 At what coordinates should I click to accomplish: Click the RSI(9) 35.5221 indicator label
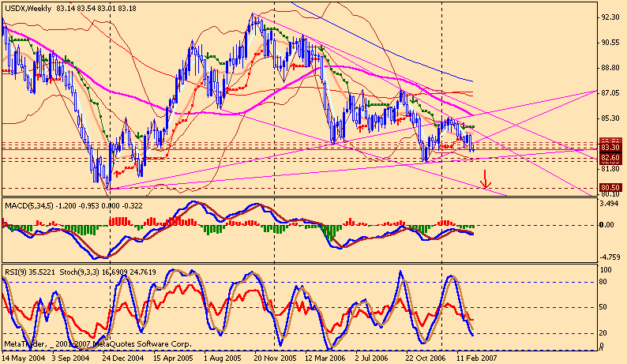click(x=30, y=272)
